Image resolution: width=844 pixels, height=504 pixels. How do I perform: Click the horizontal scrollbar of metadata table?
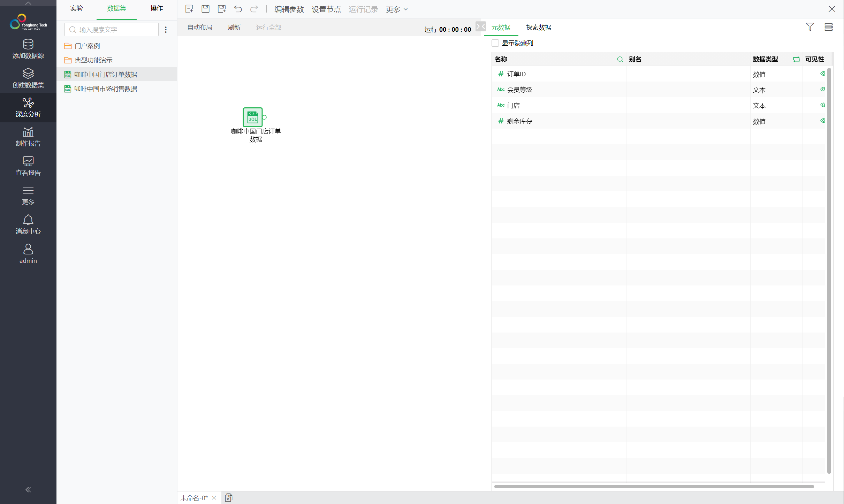654,486
